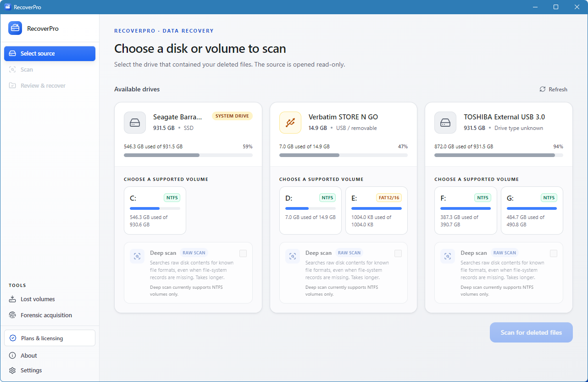The height and width of the screenshot is (382, 588).
Task: Click the RAW SCAN badge in Seagate card
Action: [x=194, y=253]
